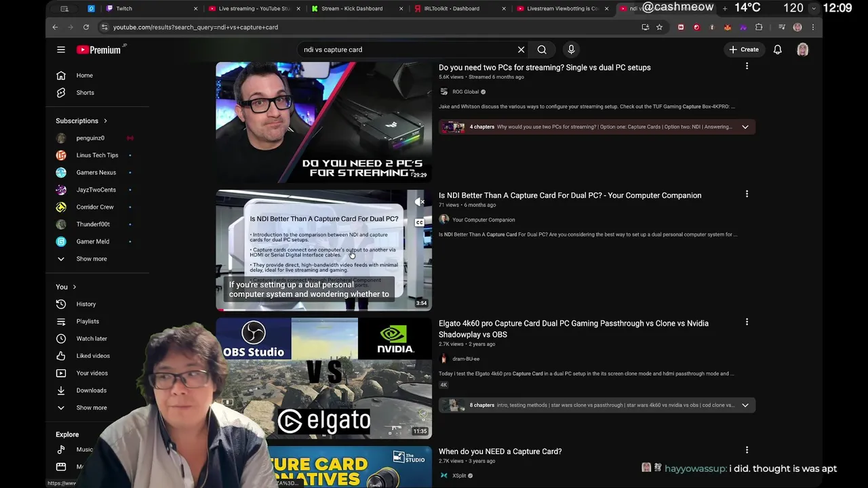
Task: Open Your Computer Companion channel link
Action: coord(484,220)
